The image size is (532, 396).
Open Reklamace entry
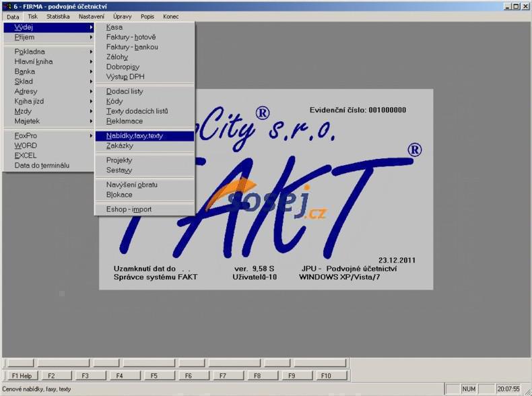point(145,121)
